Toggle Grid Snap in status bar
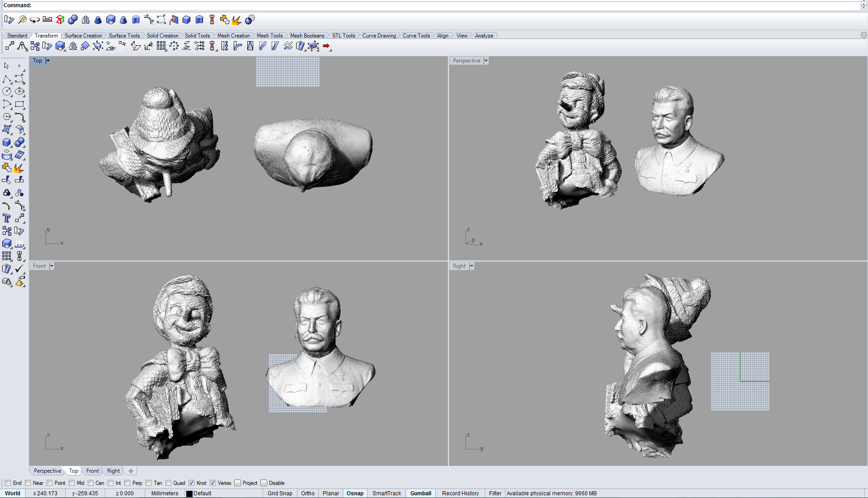This screenshot has height=498, width=868. coord(280,493)
